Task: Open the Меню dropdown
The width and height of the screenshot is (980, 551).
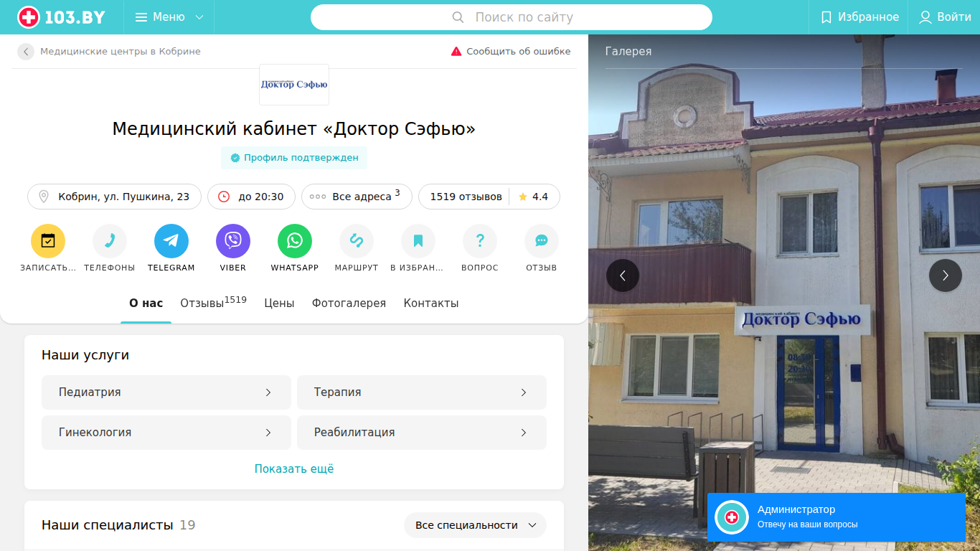Action: 169,17
